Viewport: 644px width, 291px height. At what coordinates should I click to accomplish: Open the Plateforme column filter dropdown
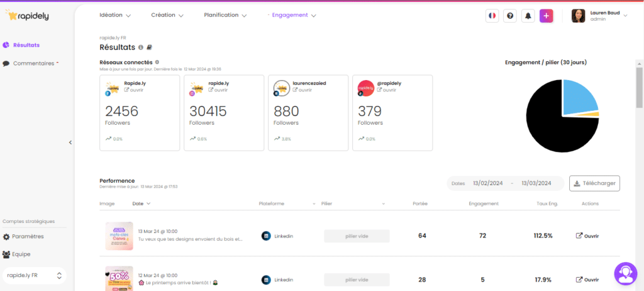pyautogui.click(x=314, y=204)
